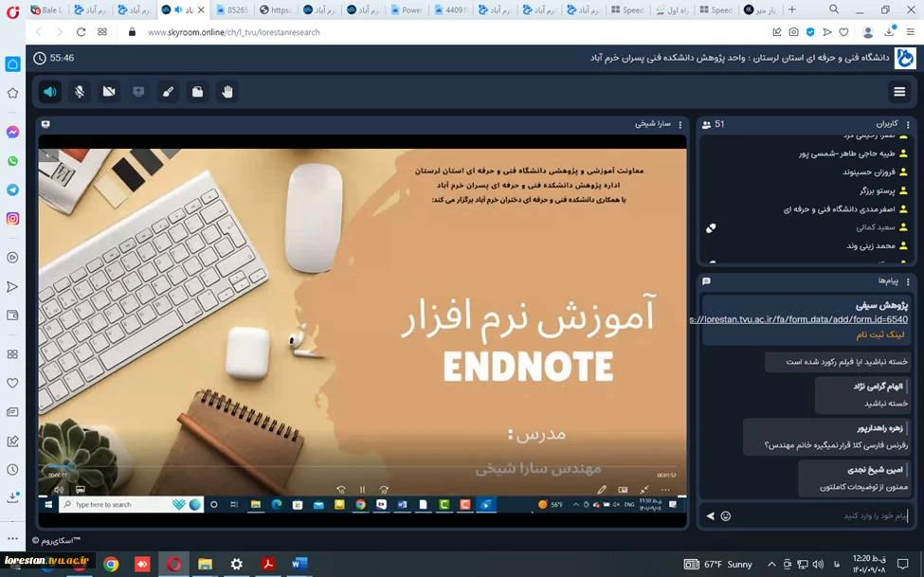Image resolution: width=924 pixels, height=577 pixels.
Task: Raise hand in the Skyroom room
Action: pyautogui.click(x=227, y=92)
